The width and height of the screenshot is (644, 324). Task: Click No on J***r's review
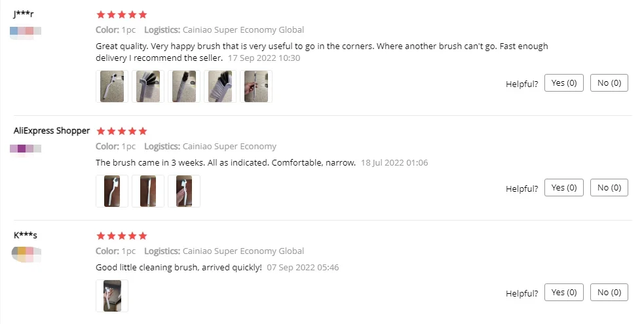coord(609,83)
